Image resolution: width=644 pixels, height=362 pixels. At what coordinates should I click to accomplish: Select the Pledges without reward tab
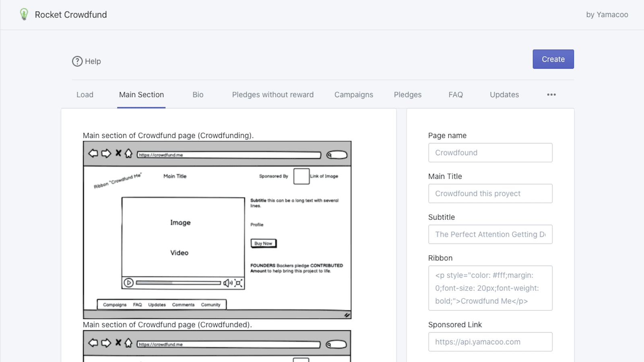[272, 95]
